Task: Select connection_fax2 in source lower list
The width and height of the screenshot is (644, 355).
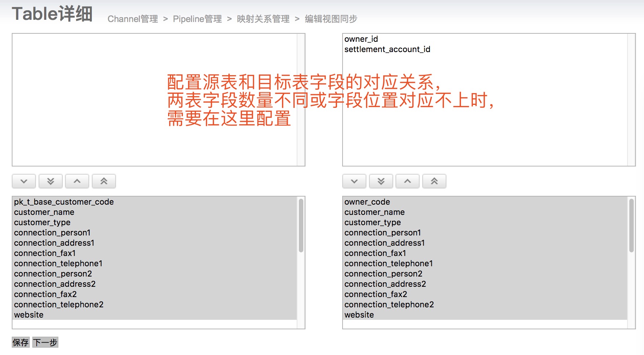Action: pyautogui.click(x=155, y=294)
